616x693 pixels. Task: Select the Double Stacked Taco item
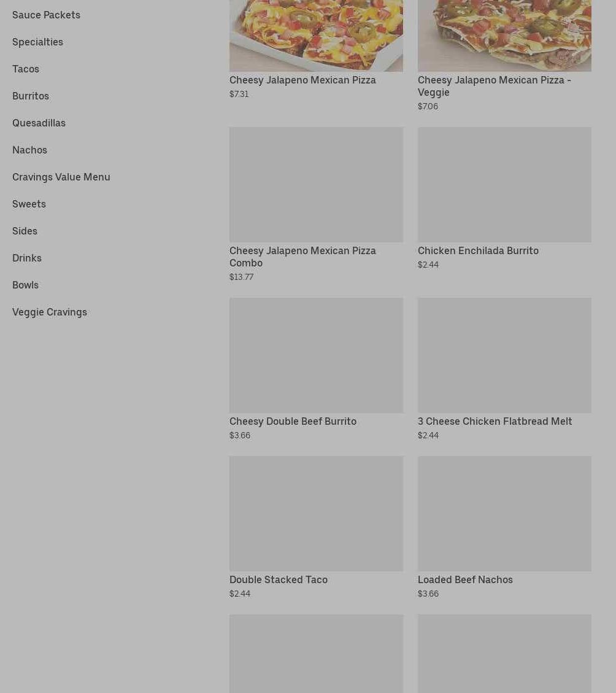pos(316,527)
